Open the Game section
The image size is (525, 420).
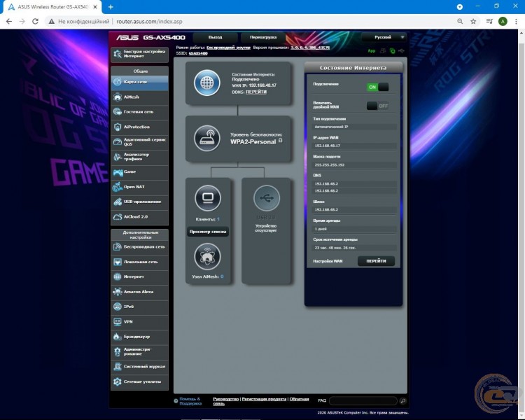coord(139,171)
